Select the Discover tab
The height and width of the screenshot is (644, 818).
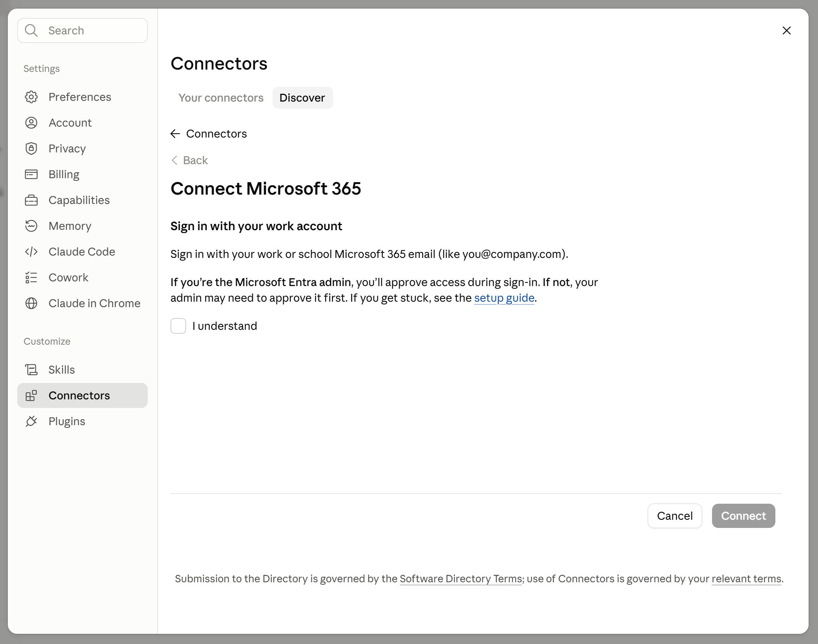coord(303,98)
